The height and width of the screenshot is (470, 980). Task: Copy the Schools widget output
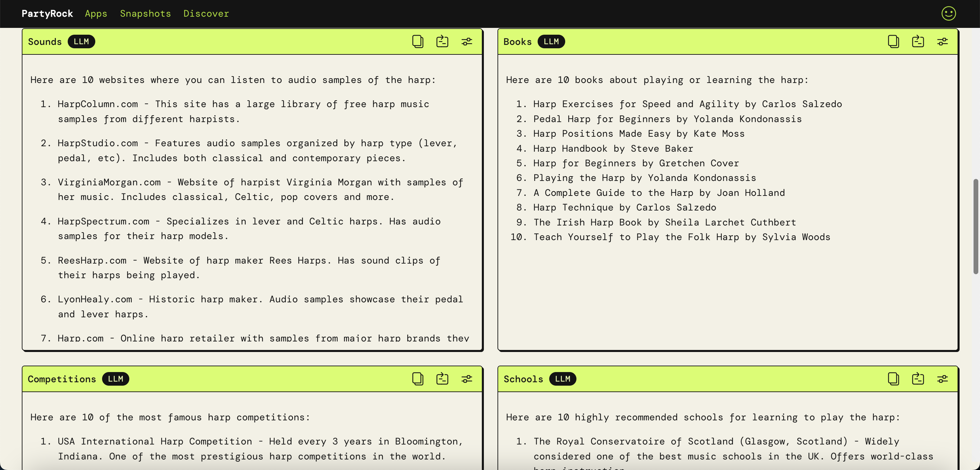[893, 379]
